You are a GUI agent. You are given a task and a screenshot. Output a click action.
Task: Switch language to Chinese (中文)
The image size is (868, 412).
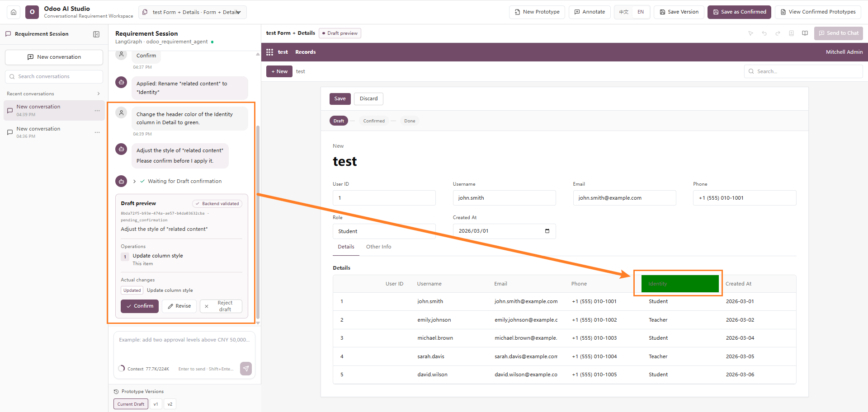click(624, 12)
